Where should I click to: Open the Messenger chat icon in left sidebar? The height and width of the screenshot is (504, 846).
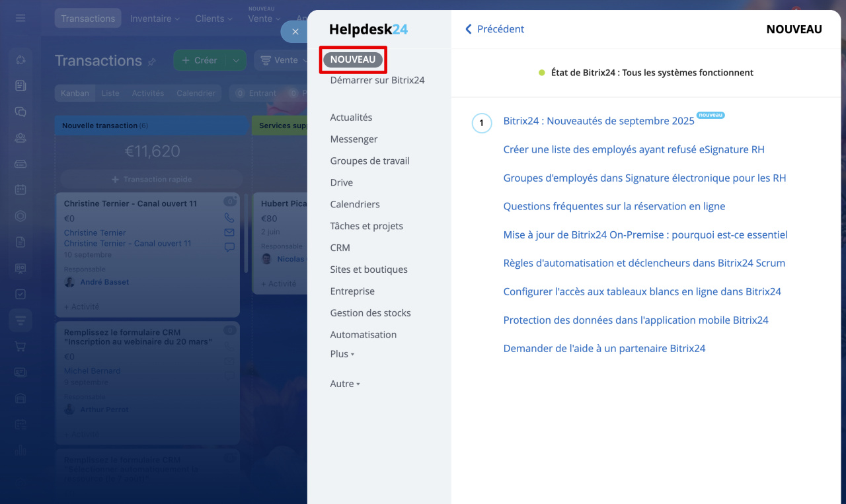(20, 112)
